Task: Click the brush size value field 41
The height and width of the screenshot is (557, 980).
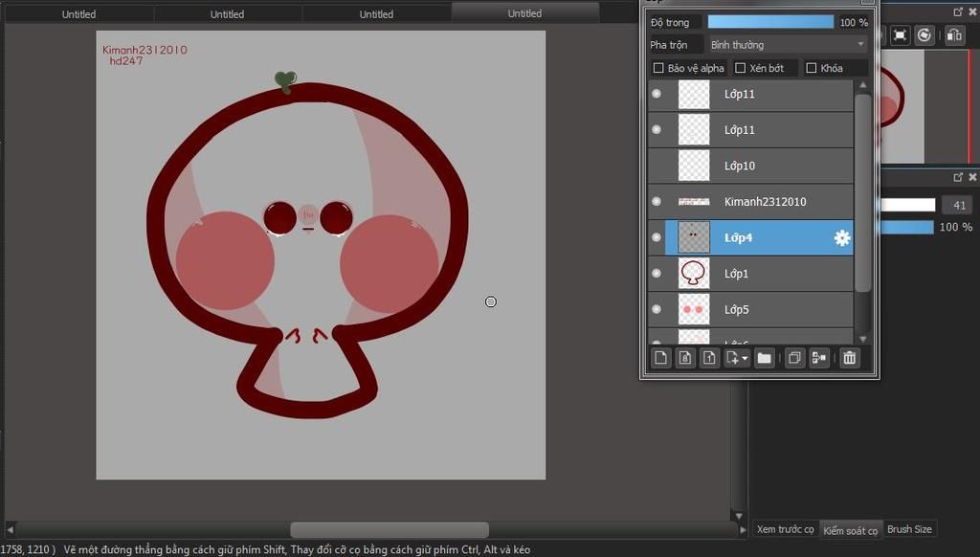Action: point(959,205)
